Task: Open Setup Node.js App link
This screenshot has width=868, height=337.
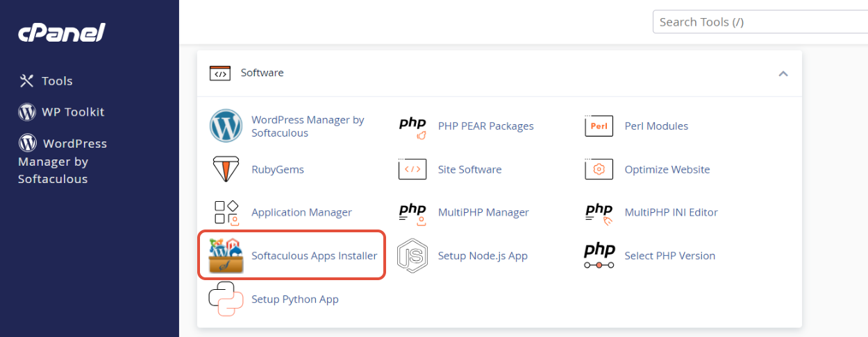Action: (483, 256)
